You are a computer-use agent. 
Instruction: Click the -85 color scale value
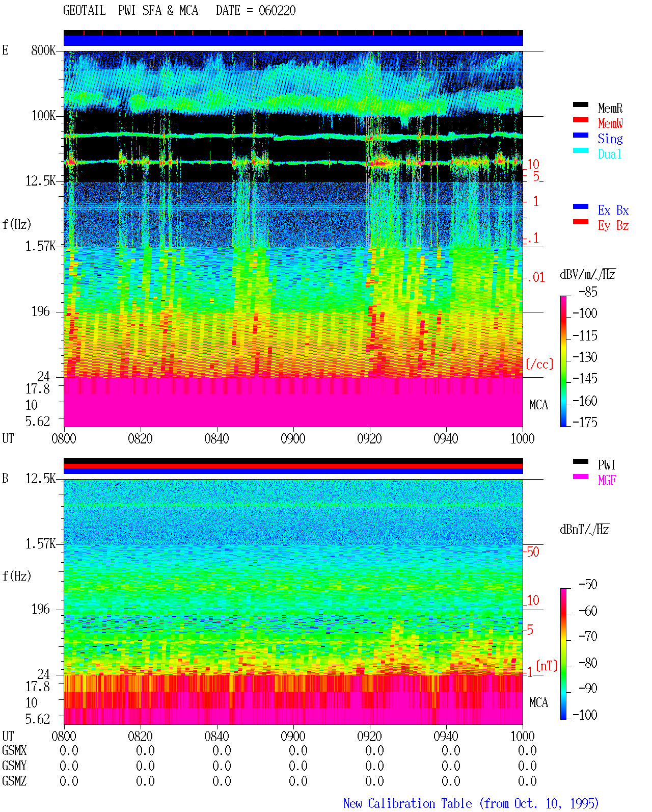588,292
